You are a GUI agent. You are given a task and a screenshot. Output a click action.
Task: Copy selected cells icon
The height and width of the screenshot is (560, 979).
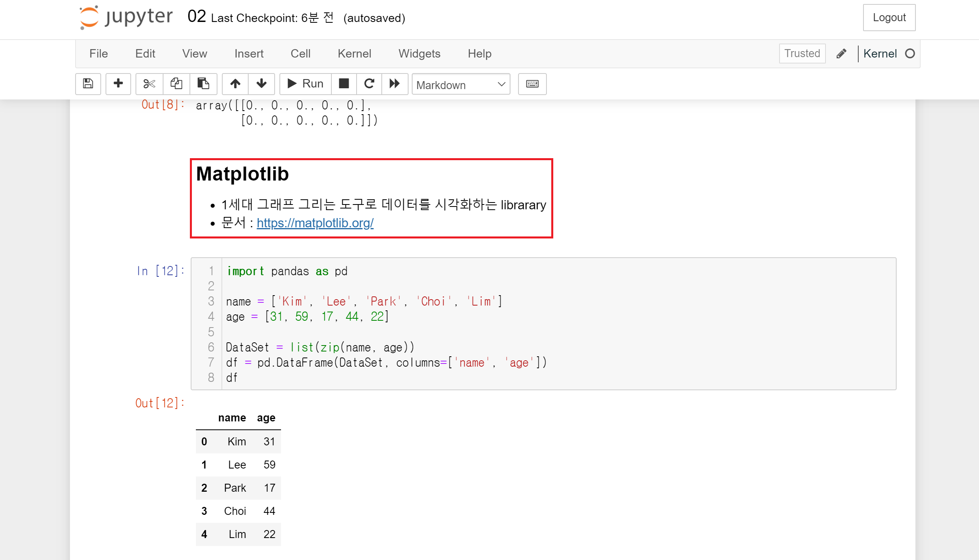176,83
